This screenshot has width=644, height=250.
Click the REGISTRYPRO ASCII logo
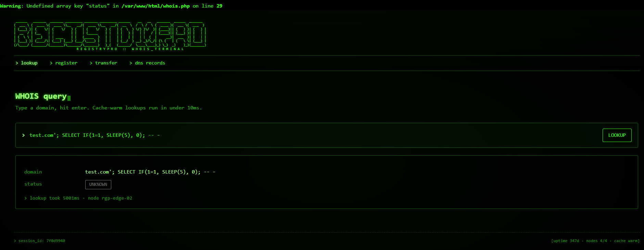[x=110, y=34]
